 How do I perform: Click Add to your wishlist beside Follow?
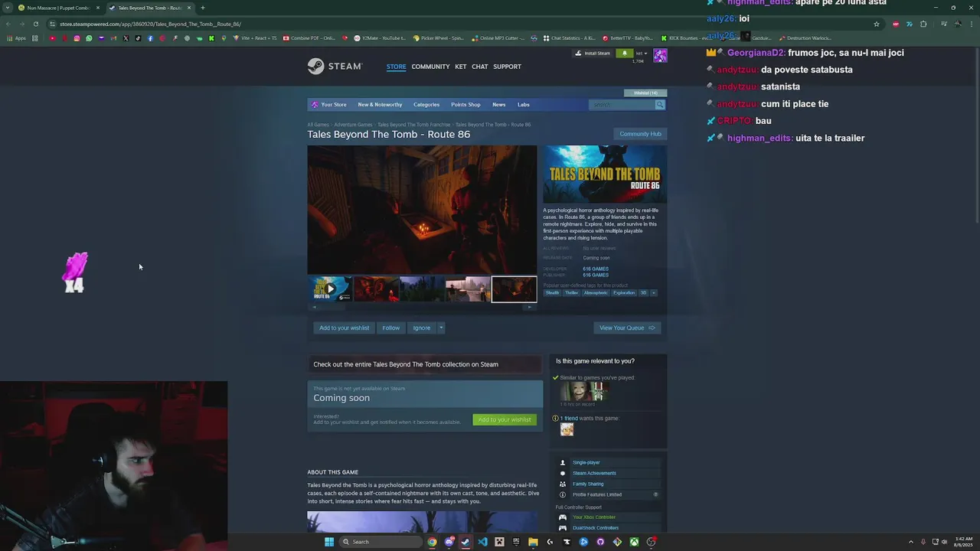[x=344, y=328]
